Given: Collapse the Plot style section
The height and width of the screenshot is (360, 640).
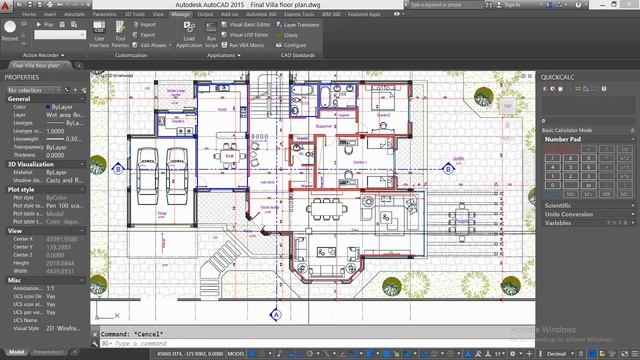Looking at the screenshot, I should pyautogui.click(x=82, y=189).
